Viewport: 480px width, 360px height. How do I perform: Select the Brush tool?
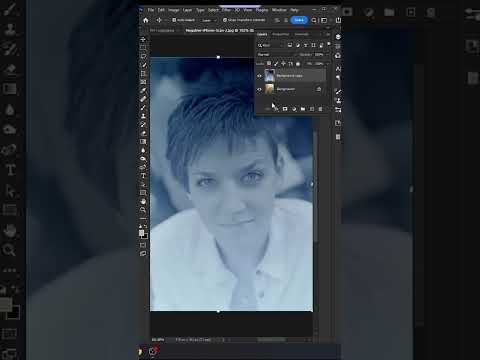coord(143,108)
